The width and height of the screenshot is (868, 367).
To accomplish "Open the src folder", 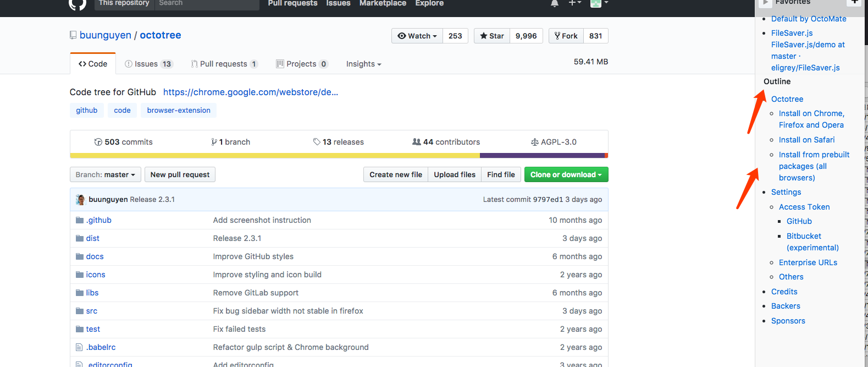I will [92, 311].
